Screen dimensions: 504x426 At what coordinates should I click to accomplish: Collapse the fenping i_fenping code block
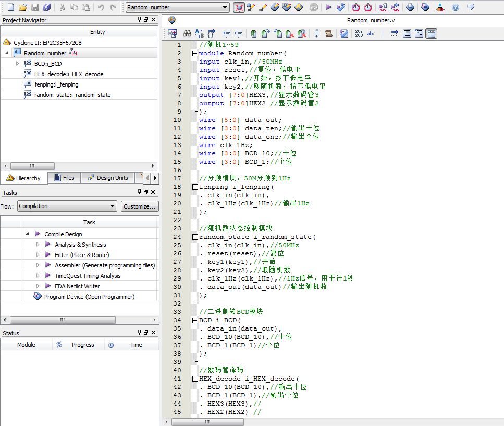(195, 187)
